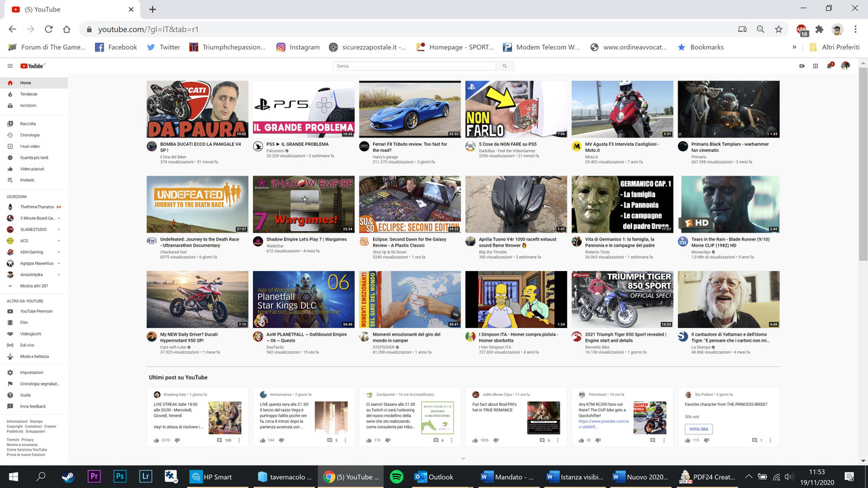Dislike the JoBlo Movie Clips post
The height and width of the screenshot is (488, 868).
click(x=496, y=441)
